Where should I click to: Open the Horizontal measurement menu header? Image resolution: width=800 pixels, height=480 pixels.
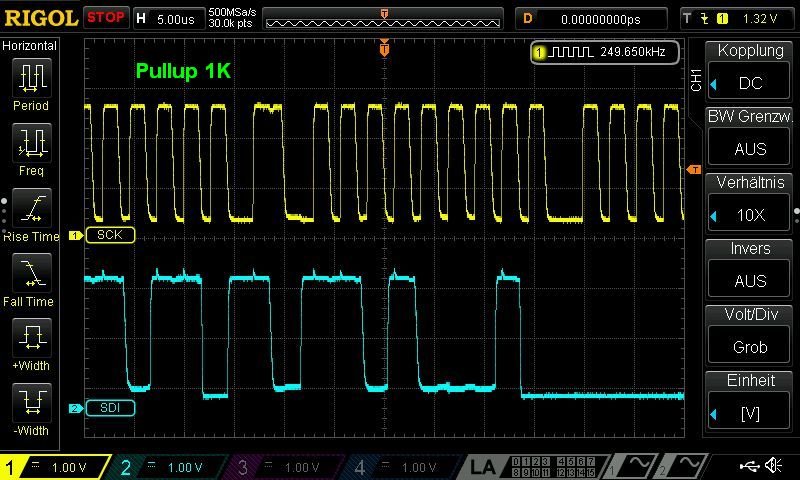(x=31, y=46)
